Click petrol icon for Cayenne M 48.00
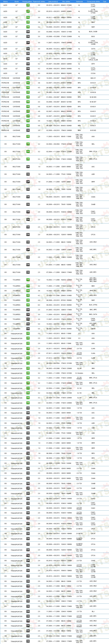This screenshot has width=109, height=644. 28,87
